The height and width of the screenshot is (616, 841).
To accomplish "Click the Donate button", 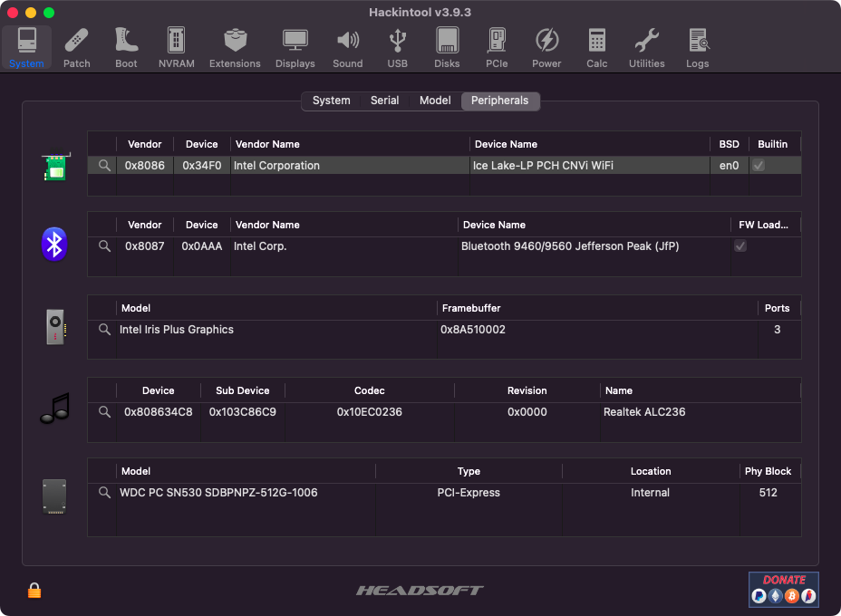I will 784,589.
